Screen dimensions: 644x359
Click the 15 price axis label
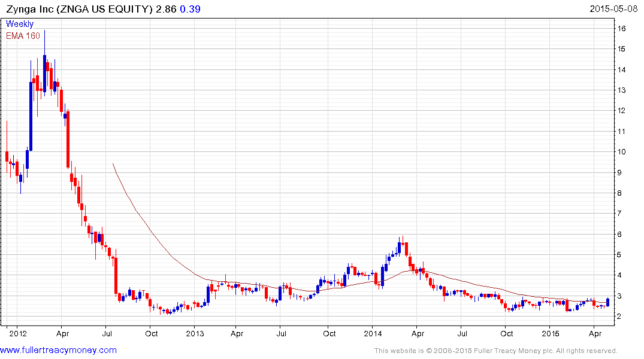pyautogui.click(x=621, y=49)
